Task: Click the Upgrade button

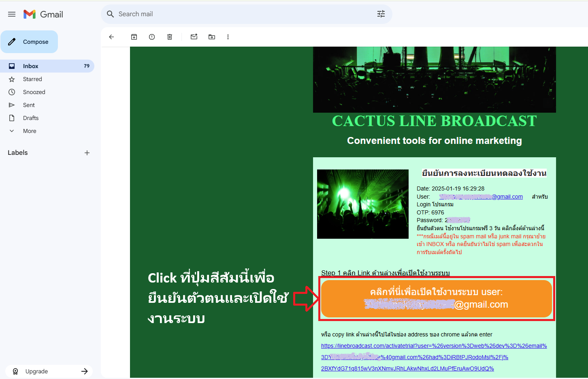Action: pyautogui.click(x=49, y=371)
